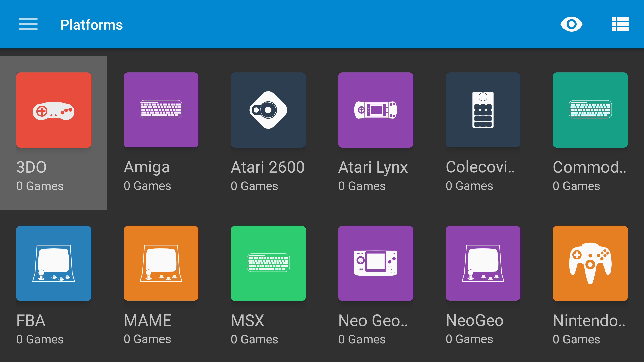Open the FBA arcade cabinet icon
This screenshot has height=362, width=644.
[x=54, y=263]
